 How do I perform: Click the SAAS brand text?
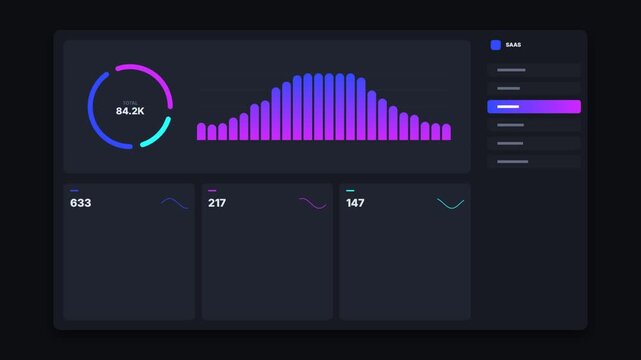(513, 45)
